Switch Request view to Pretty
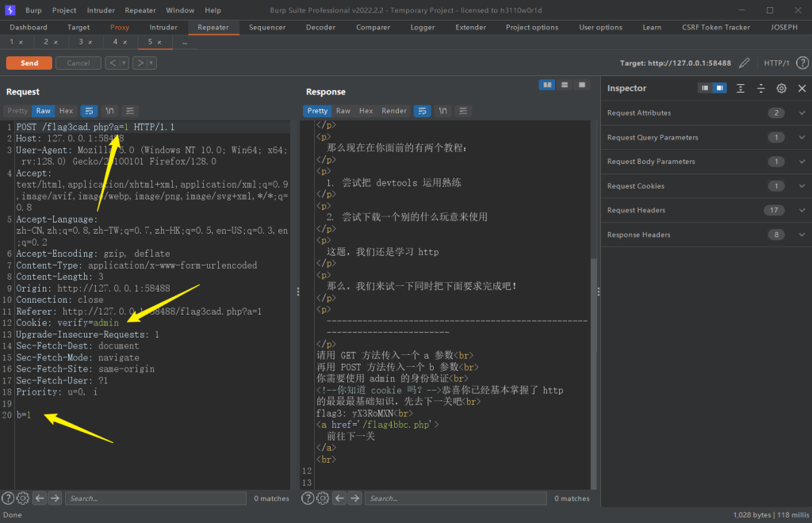 coord(17,111)
